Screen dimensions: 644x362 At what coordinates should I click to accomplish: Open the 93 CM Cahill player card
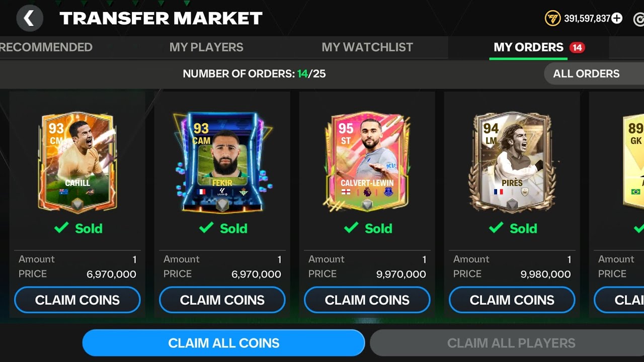coord(77,162)
